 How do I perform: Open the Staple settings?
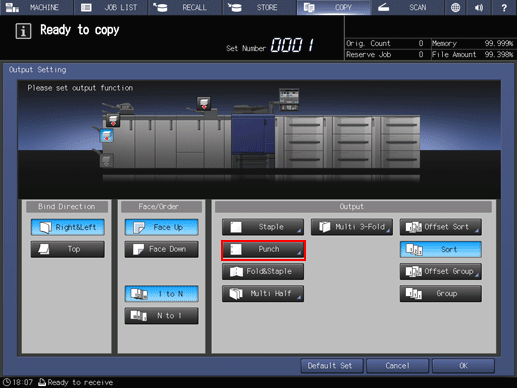point(263,227)
